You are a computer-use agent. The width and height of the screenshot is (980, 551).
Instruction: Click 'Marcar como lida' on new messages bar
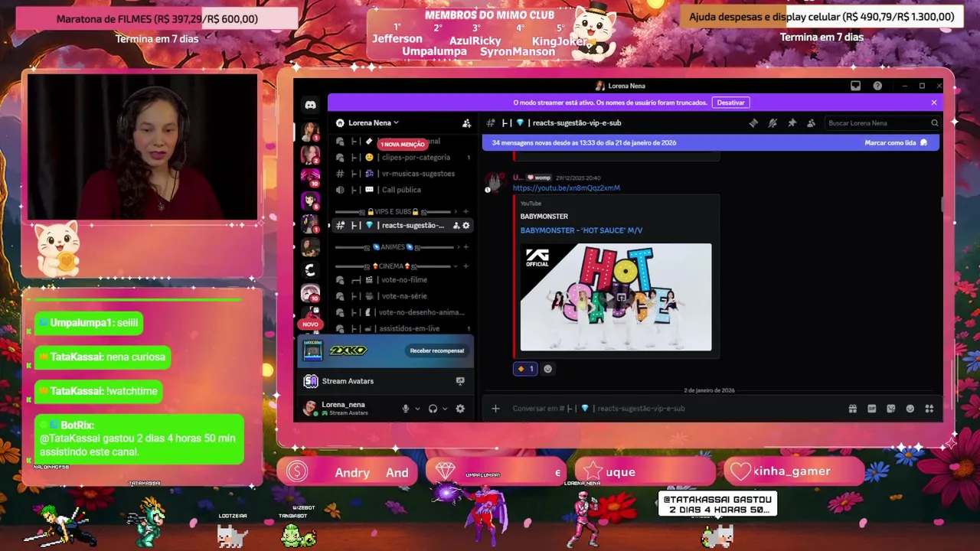[895, 142]
